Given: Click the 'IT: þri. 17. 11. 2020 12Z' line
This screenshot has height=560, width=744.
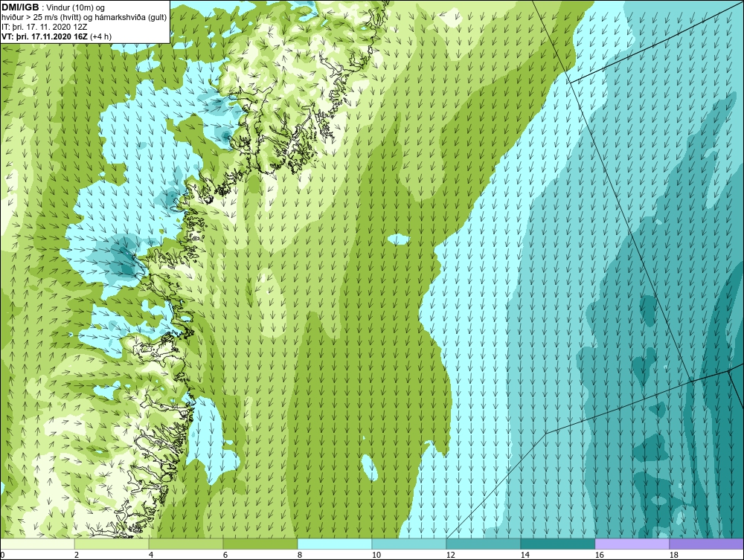Looking at the screenshot, I should (45, 27).
